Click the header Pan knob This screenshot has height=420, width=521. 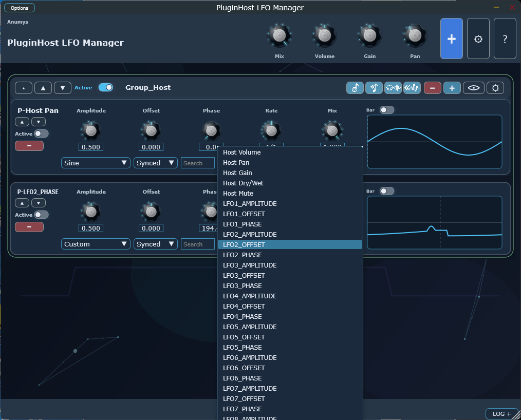coord(415,35)
